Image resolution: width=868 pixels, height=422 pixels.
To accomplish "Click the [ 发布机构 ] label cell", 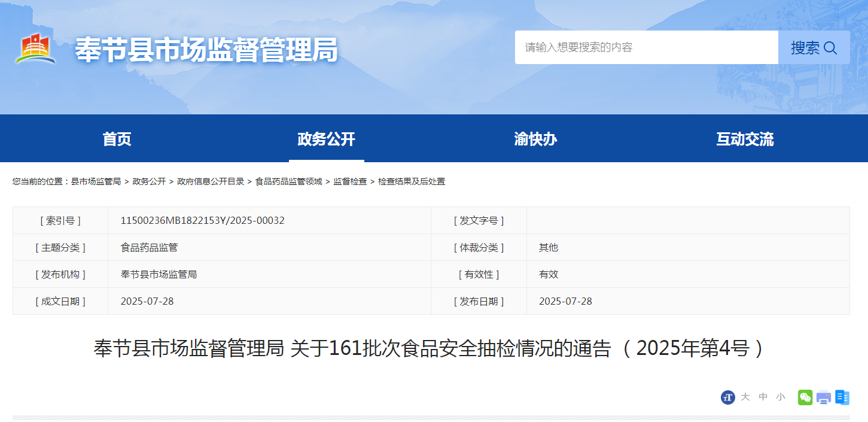I will [x=60, y=274].
